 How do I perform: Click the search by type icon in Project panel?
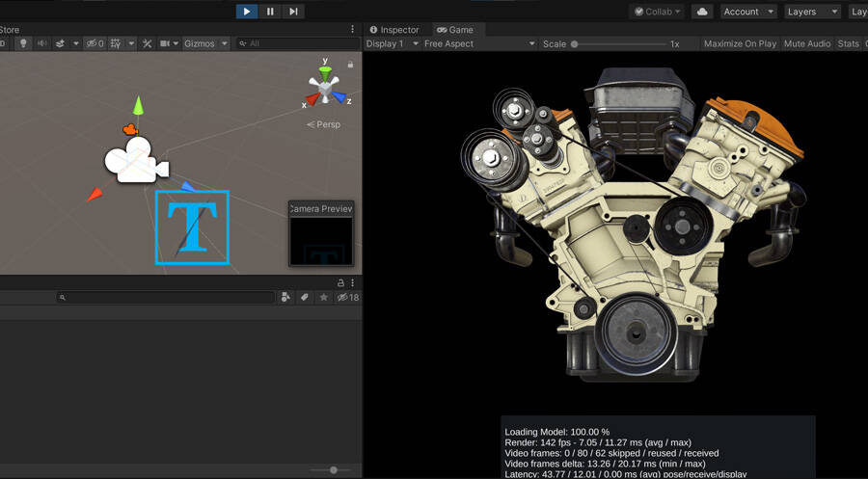(285, 298)
